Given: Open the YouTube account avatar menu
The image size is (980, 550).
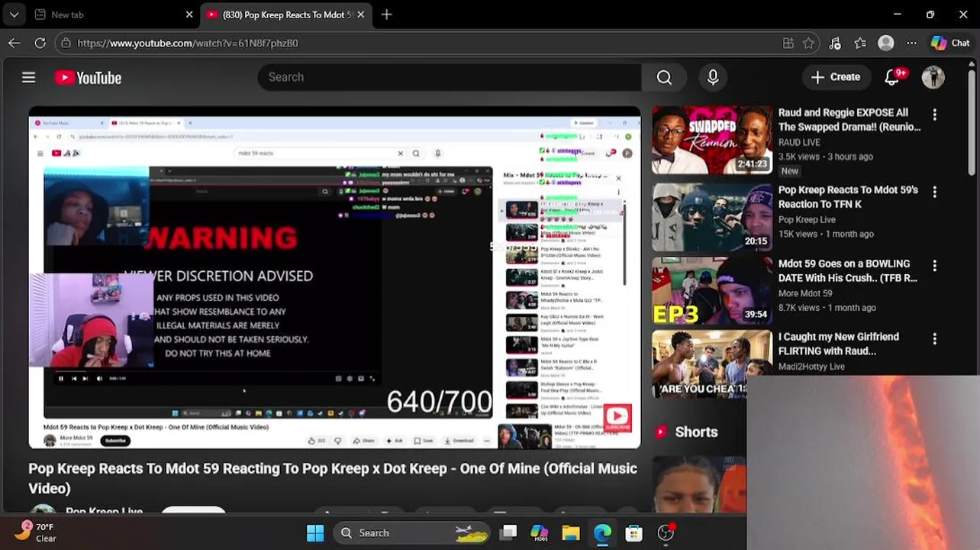Looking at the screenshot, I should (x=933, y=77).
